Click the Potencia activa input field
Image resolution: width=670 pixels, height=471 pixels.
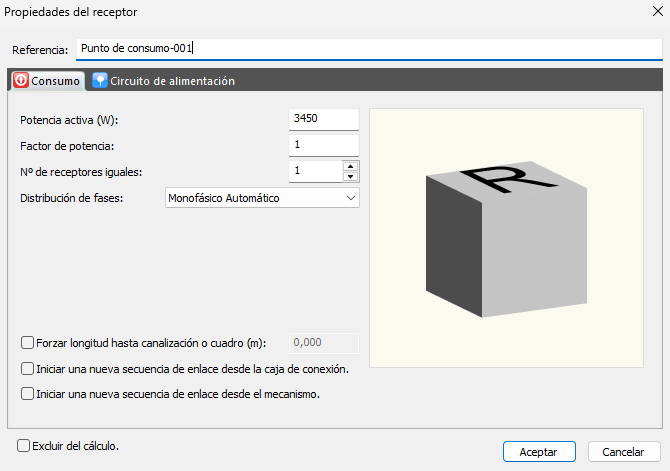(323, 119)
